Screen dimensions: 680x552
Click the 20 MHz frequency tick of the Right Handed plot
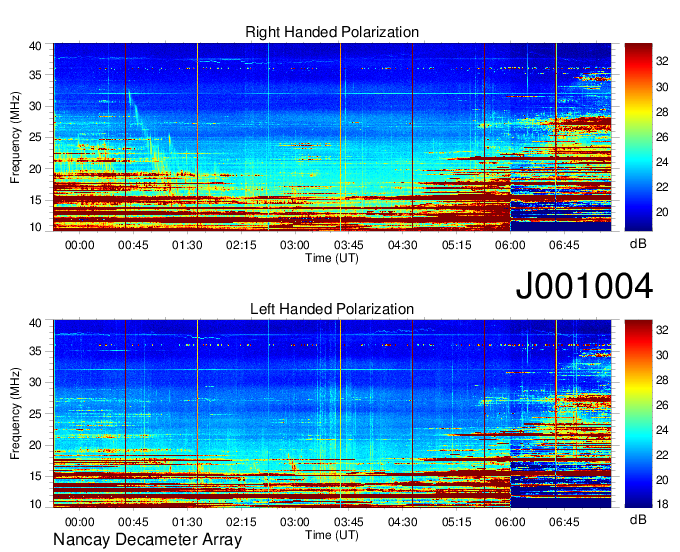pos(35,169)
